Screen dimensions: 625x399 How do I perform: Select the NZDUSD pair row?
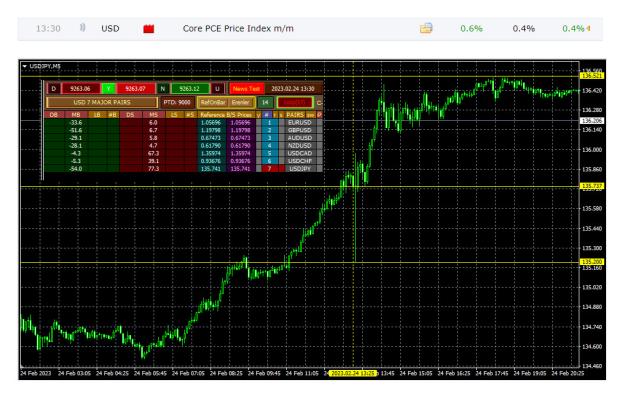(300, 145)
